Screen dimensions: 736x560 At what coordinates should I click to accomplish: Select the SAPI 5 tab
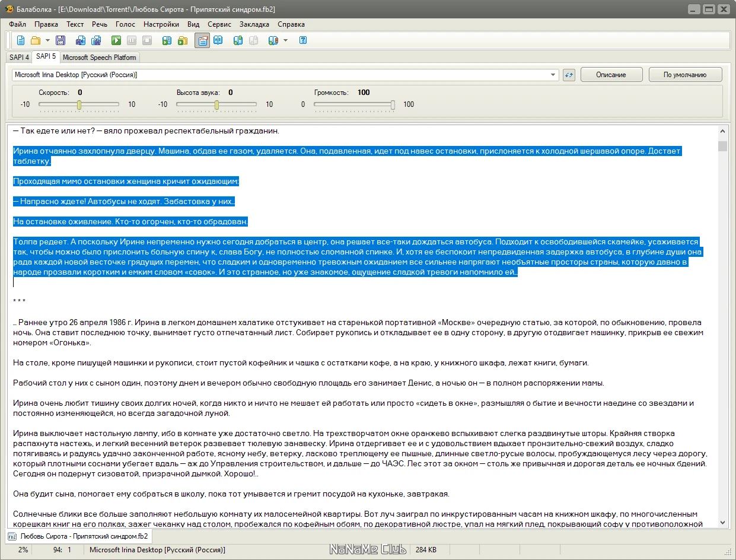[x=46, y=56]
